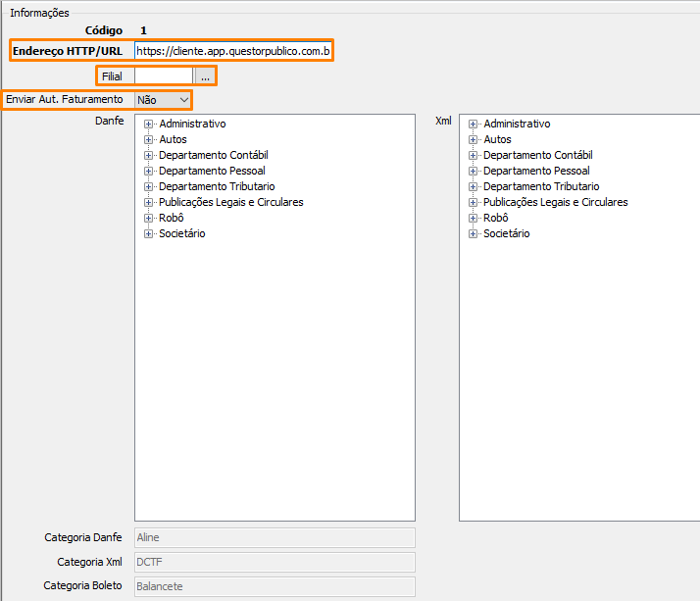Image resolution: width=700 pixels, height=601 pixels.
Task: Select Autos item in Xml tree
Action: tap(497, 140)
